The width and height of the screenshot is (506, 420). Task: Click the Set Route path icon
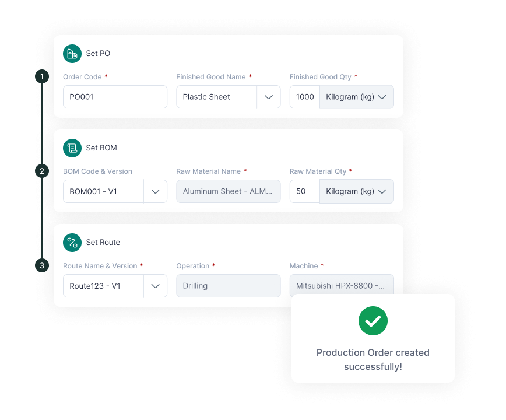tap(72, 243)
